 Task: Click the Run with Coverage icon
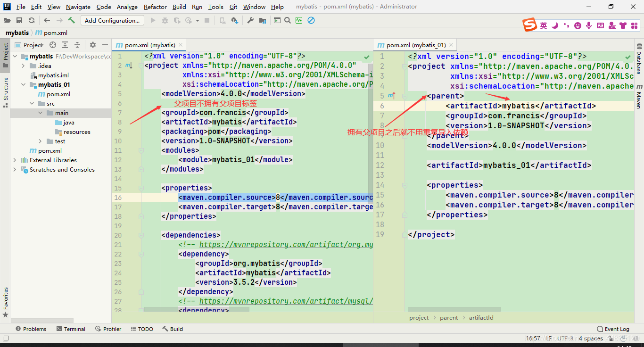click(x=177, y=20)
